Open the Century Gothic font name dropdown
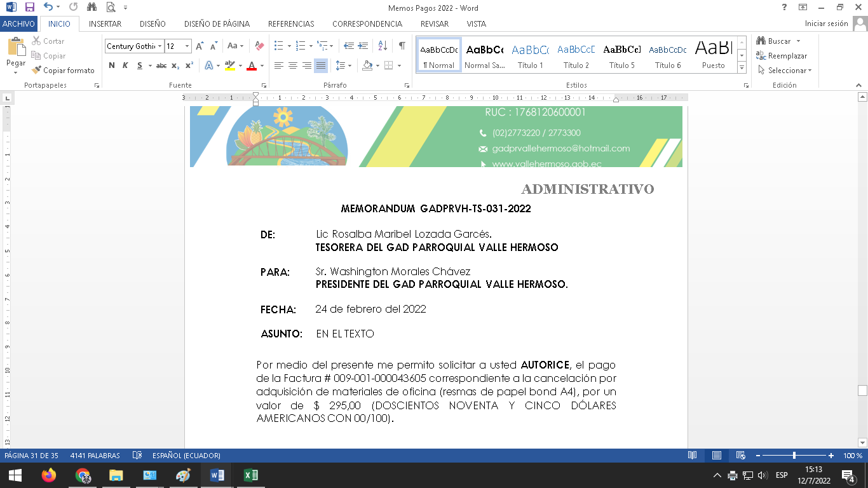Screen dimensions: 868x488 [159, 46]
